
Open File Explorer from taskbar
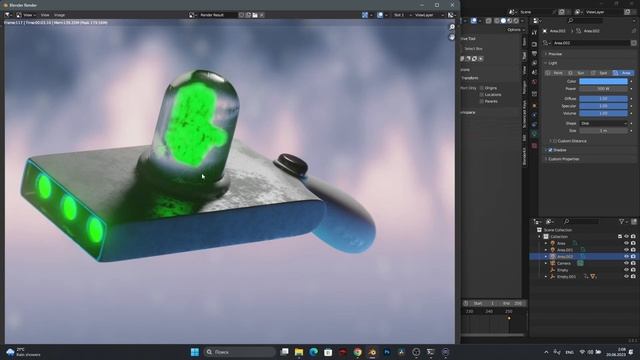pyautogui.click(x=299, y=352)
